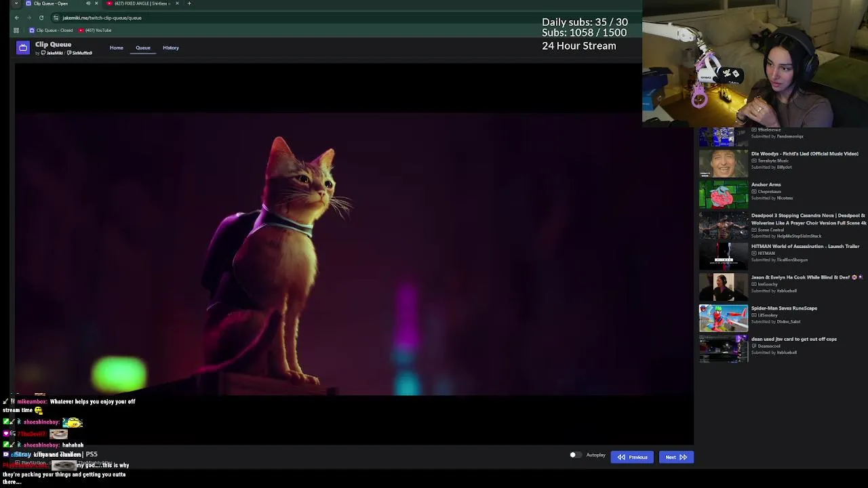
Task: Open the History nav item
Action: (171, 47)
